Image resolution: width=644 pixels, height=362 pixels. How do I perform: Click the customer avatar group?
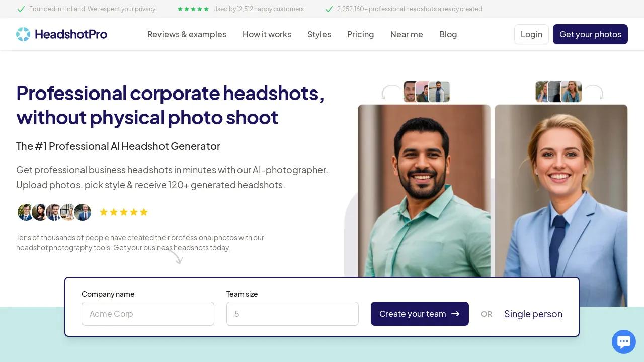[54, 212]
